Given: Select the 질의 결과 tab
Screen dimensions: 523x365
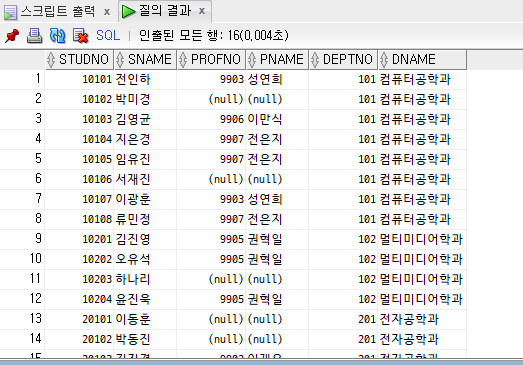Looking at the screenshot, I should [x=165, y=11].
